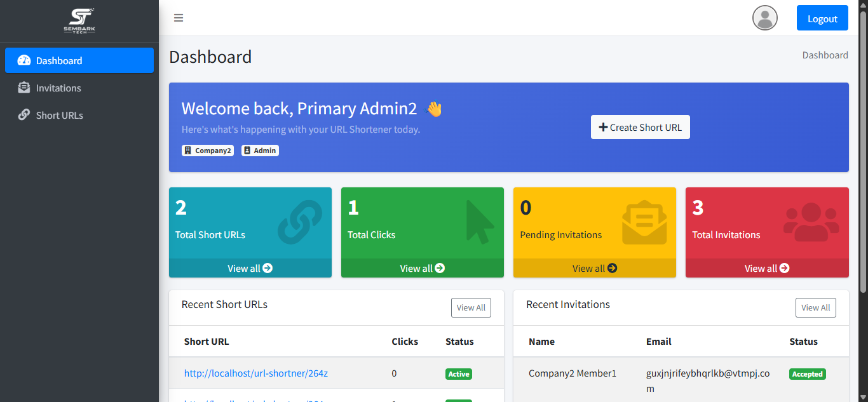Viewport: 868px width, 402px height.
Task: Click the Company2 Member1 name cell
Action: [573, 373]
